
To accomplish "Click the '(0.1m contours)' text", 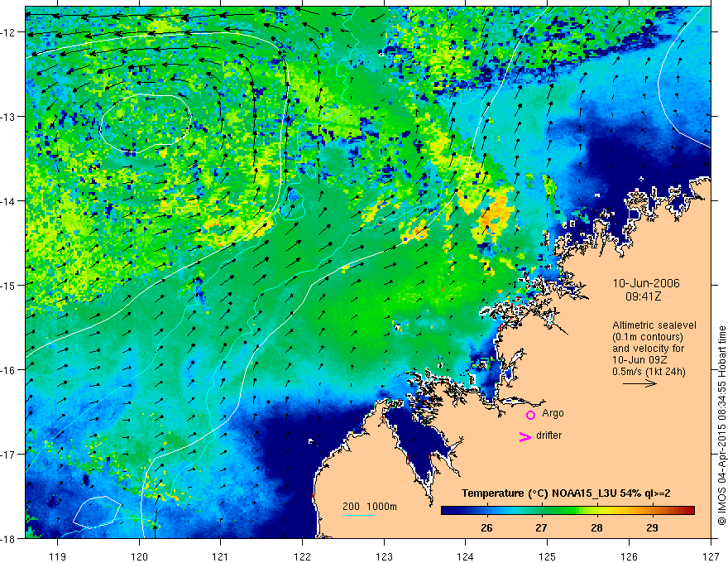I will (x=648, y=337).
